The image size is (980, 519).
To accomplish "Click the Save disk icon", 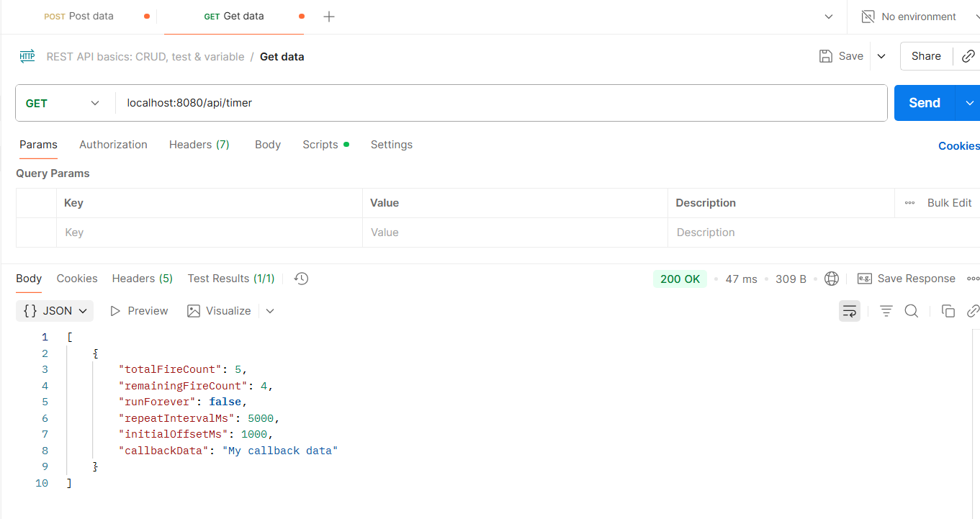I will pyautogui.click(x=826, y=56).
